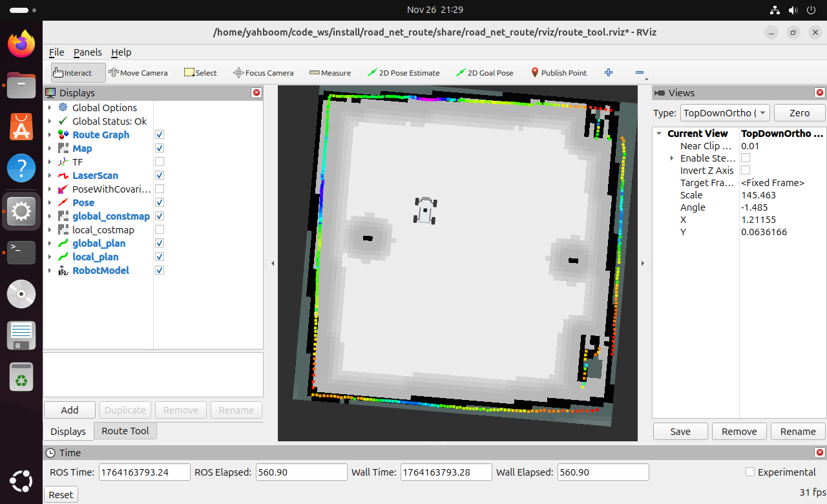Open the Panels menu

click(87, 52)
